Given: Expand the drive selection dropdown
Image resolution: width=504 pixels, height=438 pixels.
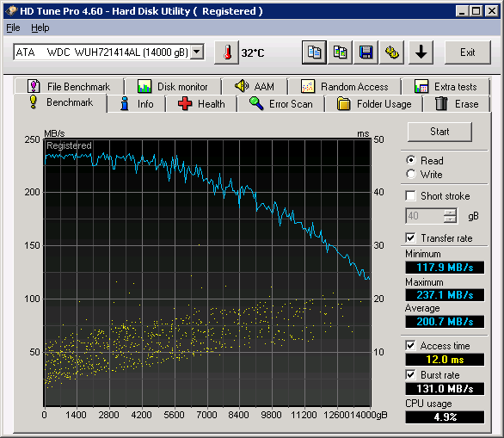Looking at the screenshot, I should pos(197,52).
